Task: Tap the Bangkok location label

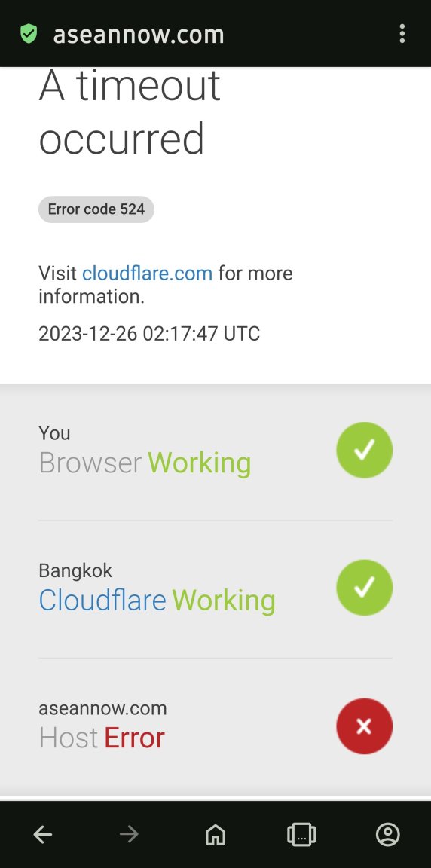Action: click(x=75, y=570)
